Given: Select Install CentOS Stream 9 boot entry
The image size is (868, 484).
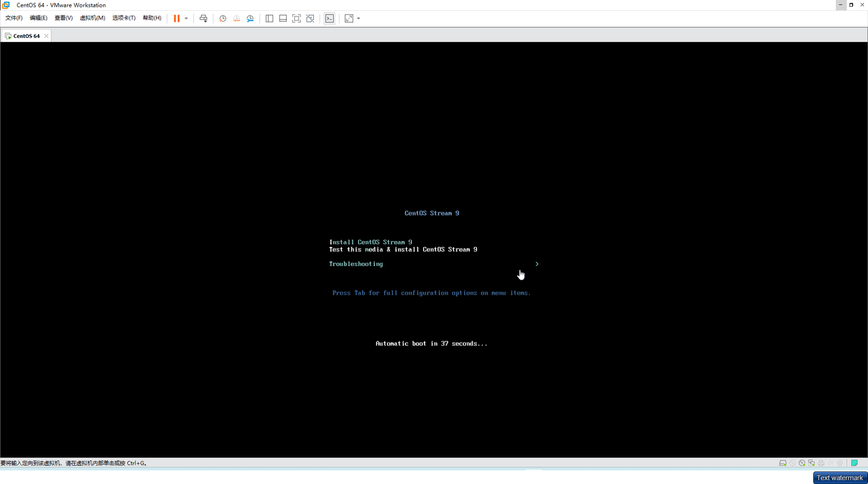Looking at the screenshot, I should pyautogui.click(x=371, y=242).
